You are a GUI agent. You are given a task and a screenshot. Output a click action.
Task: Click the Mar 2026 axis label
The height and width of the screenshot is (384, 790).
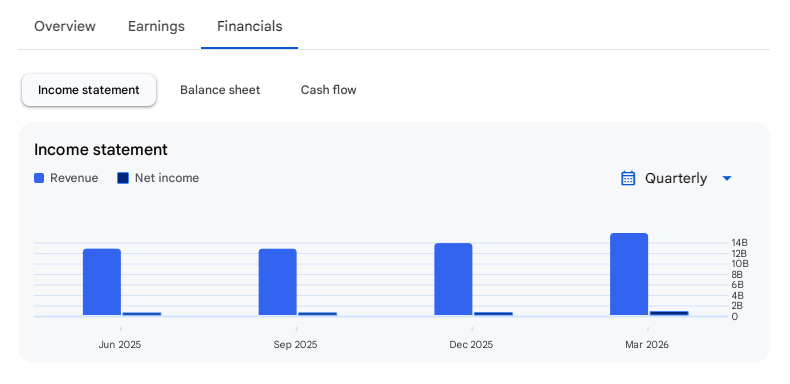point(647,345)
